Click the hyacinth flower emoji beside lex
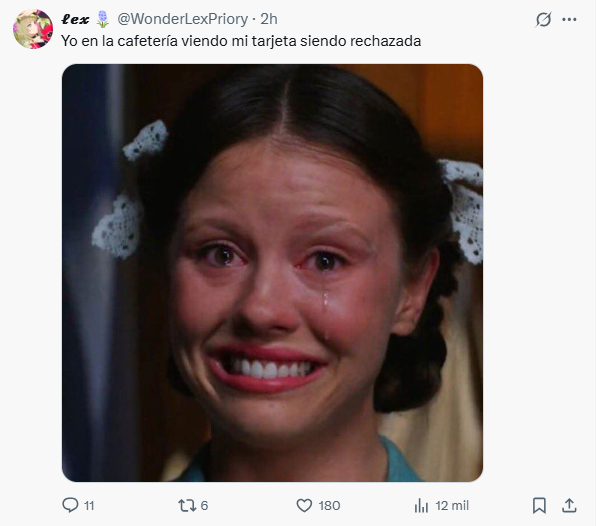Image resolution: width=597 pixels, height=526 pixels. click(102, 19)
